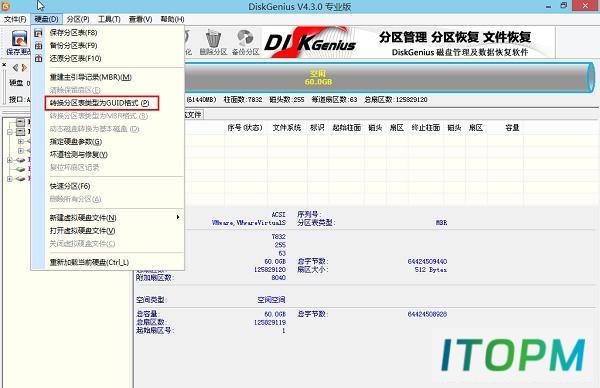Viewport: 600px width, 388px height.
Task: Choose 快速分区(F6) menu entry
Action: 70,186
